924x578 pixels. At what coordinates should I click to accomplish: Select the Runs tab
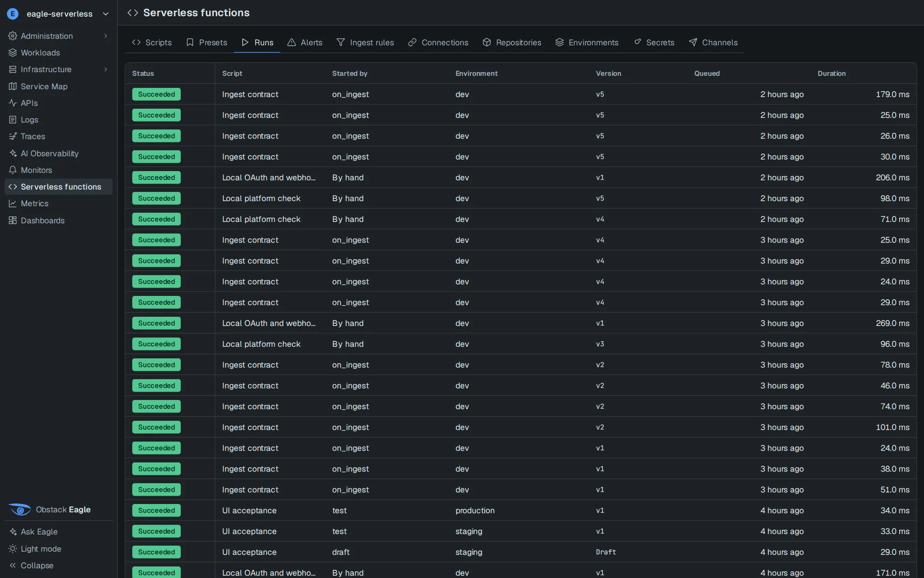(257, 43)
